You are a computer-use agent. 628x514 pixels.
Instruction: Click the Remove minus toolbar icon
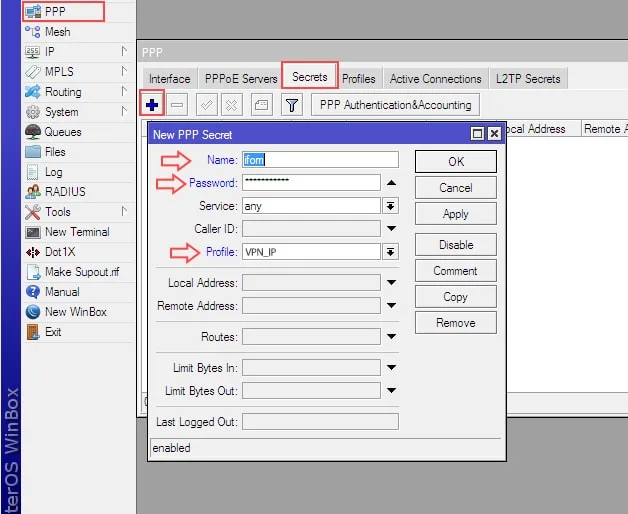177,104
